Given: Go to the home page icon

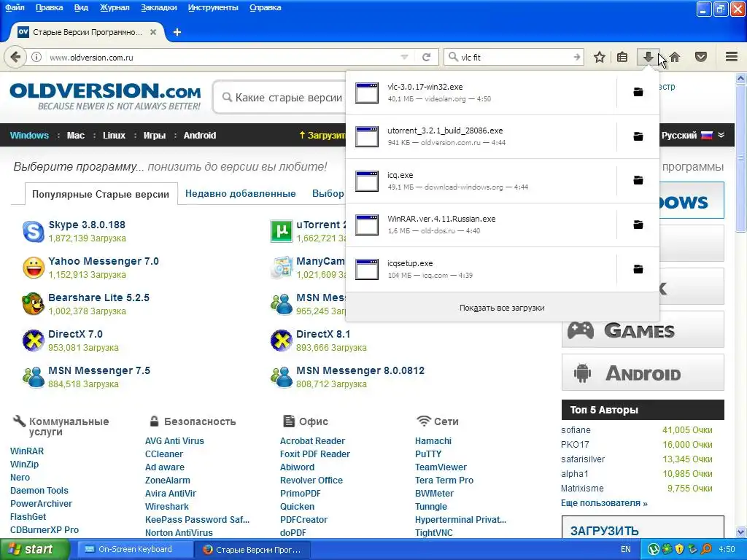Looking at the screenshot, I should [675, 57].
